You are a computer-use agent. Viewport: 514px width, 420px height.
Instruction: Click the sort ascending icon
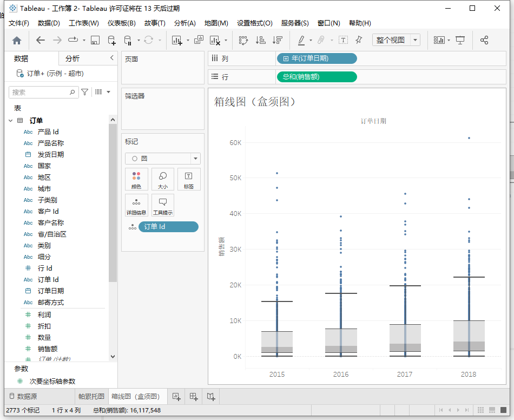coord(261,41)
